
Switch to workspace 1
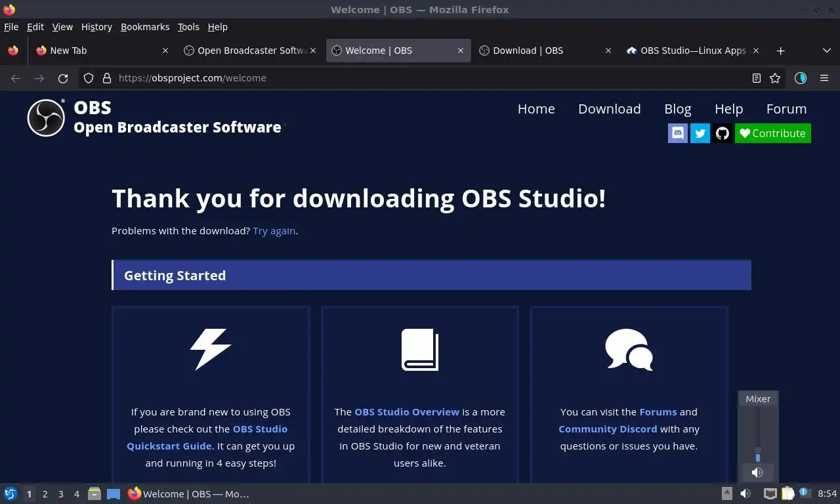(x=29, y=494)
